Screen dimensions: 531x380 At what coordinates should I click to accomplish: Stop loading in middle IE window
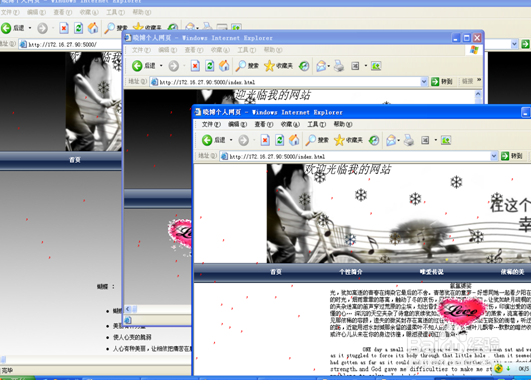click(x=195, y=65)
